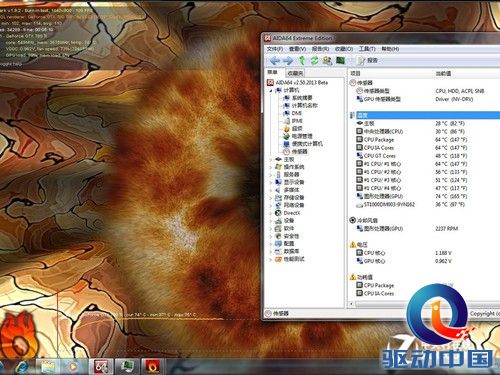Click the Users icon in the AIDA64 toolbar
The image size is (500, 375).
(327, 60)
